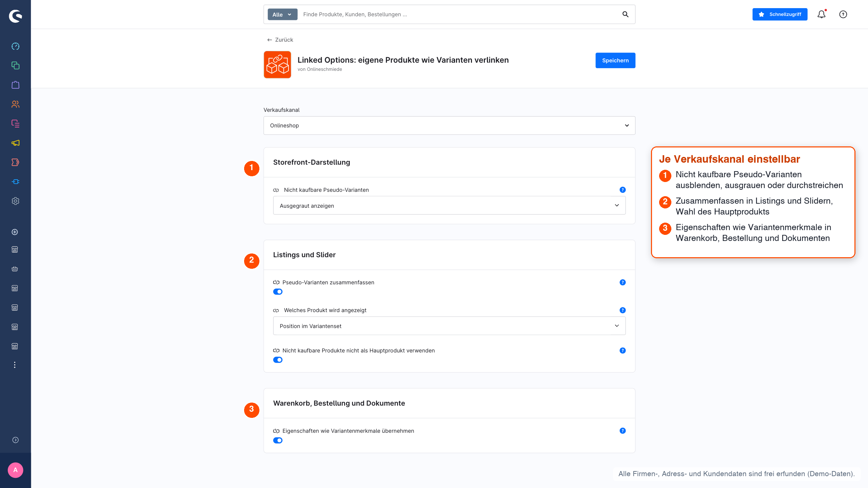Click the 'Warenkorb, Bestellung und Dokumente' heading

339,403
